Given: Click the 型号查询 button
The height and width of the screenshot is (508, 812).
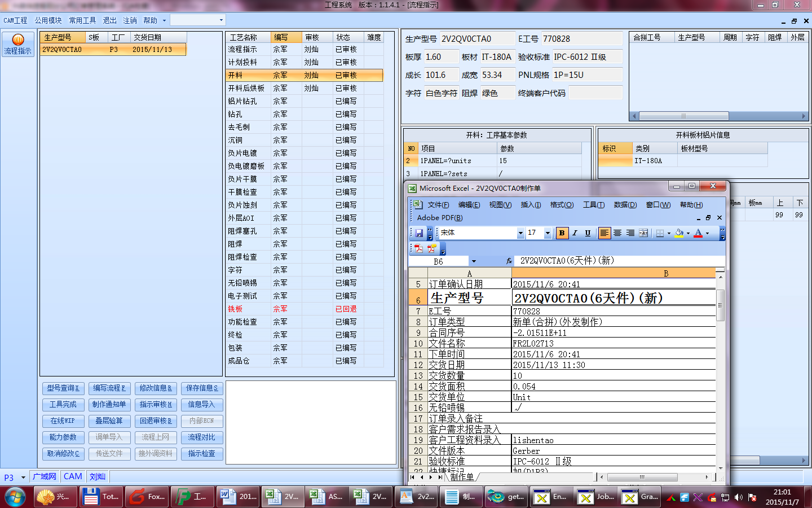Looking at the screenshot, I should coord(63,388).
